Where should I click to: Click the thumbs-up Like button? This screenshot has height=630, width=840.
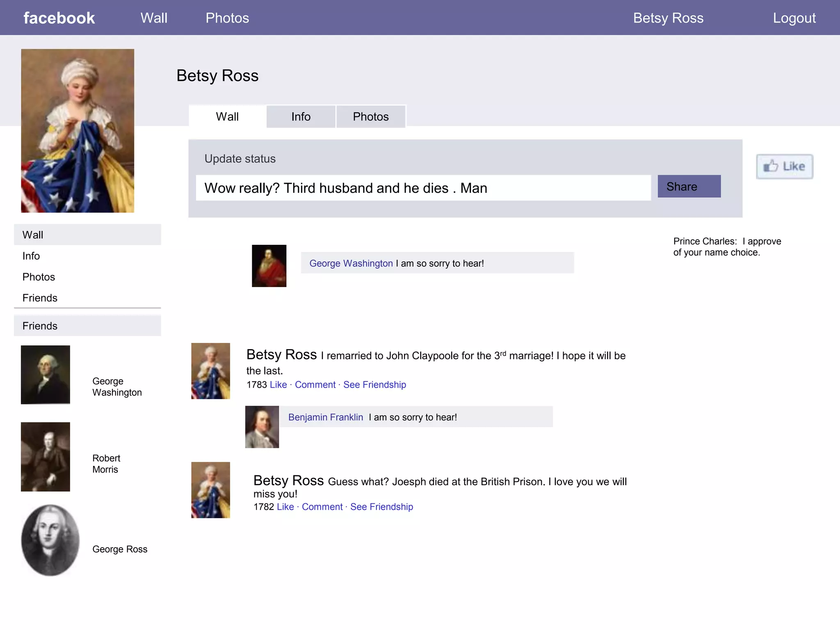pos(784,167)
